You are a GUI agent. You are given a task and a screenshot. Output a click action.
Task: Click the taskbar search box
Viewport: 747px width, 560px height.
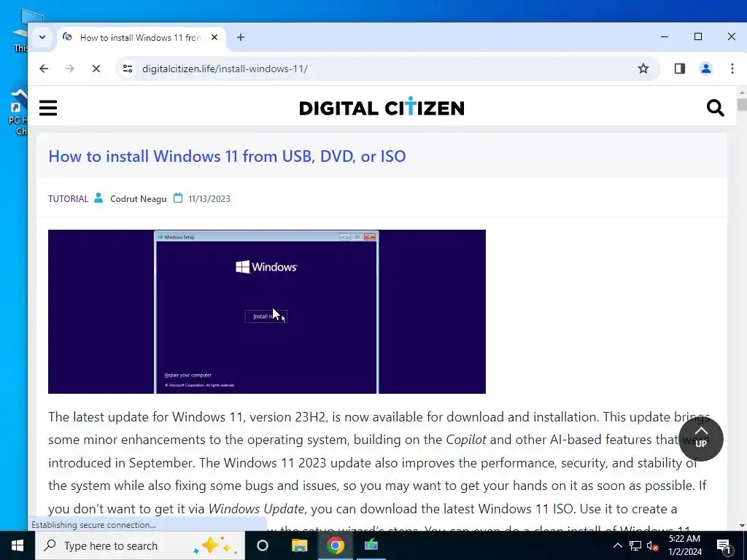(x=140, y=545)
